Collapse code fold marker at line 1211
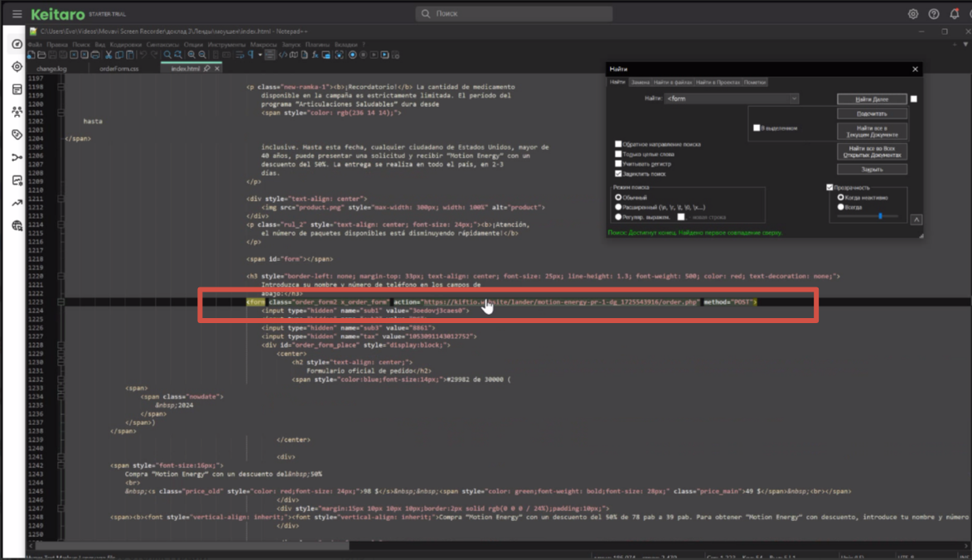972x560 pixels. 60,199
